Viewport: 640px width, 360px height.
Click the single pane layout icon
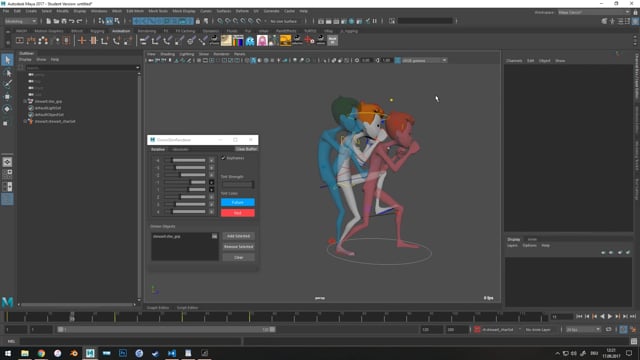click(7, 162)
